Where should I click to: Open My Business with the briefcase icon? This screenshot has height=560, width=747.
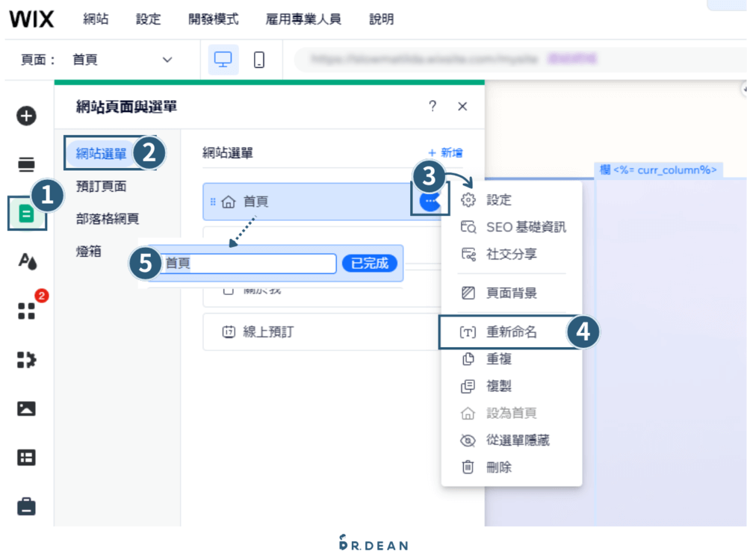click(27, 506)
